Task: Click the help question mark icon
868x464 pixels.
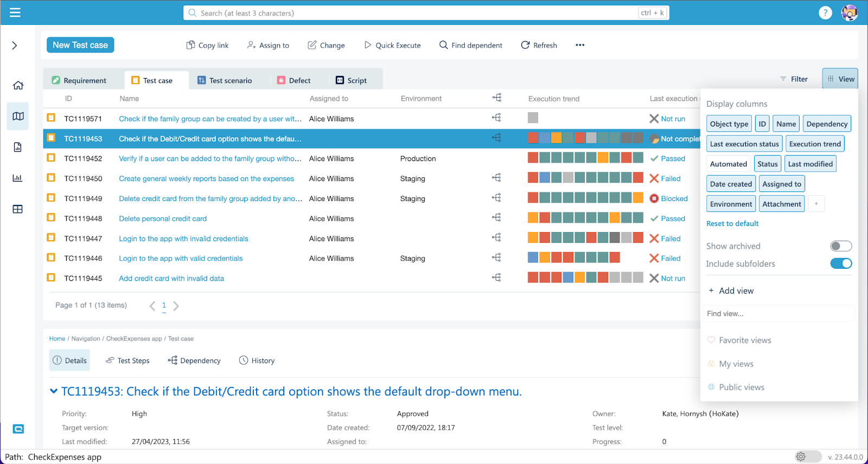Action: tap(825, 13)
